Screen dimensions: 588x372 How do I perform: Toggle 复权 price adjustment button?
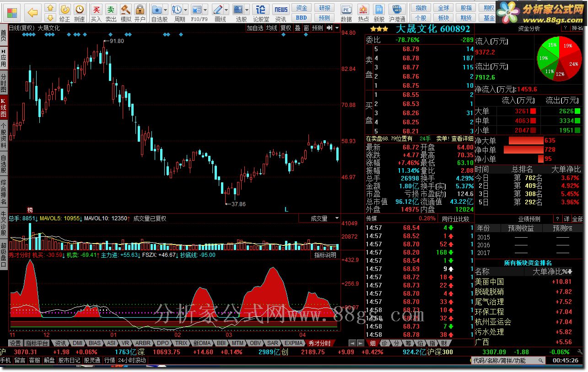tap(286, 28)
